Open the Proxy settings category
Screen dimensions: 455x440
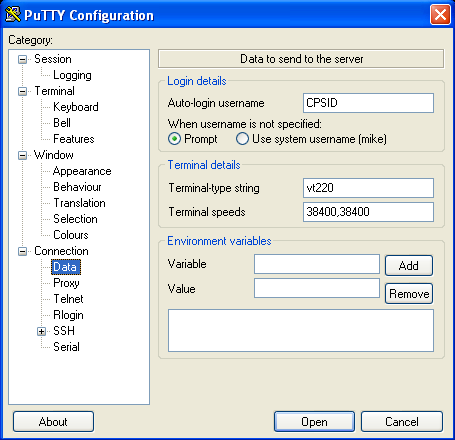point(66,283)
